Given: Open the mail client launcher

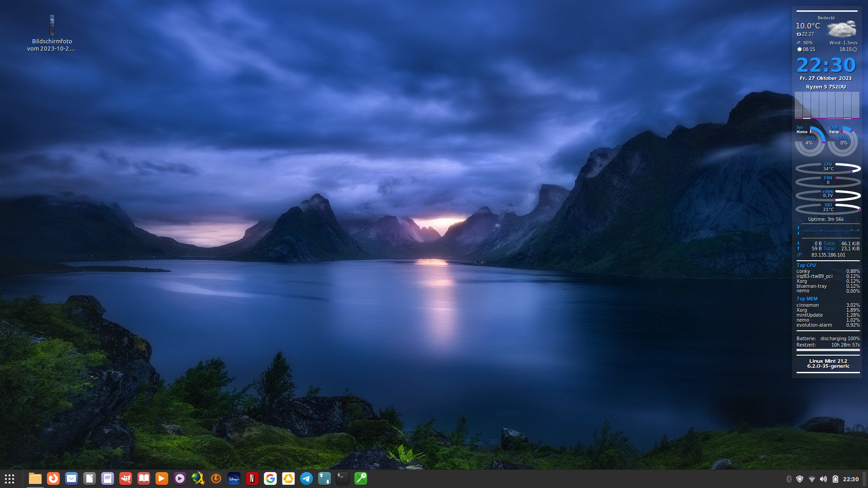Looking at the screenshot, I should [x=71, y=479].
